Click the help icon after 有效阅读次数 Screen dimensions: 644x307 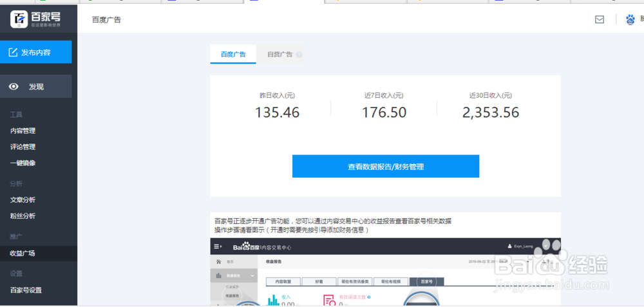pyautogui.click(x=369, y=297)
